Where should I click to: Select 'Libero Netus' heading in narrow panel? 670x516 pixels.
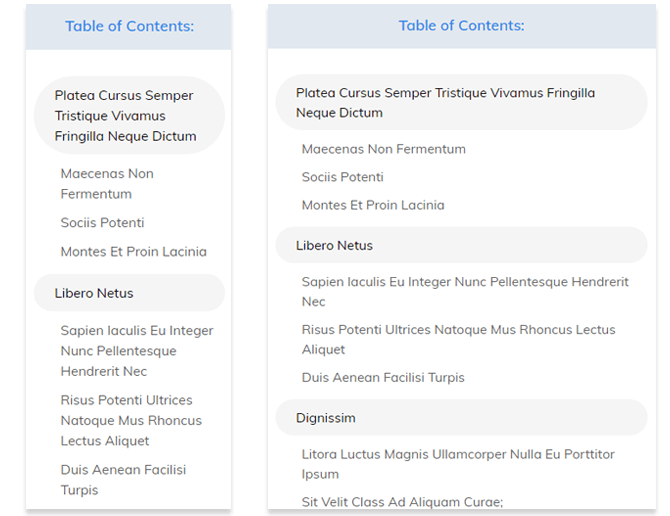click(x=94, y=293)
